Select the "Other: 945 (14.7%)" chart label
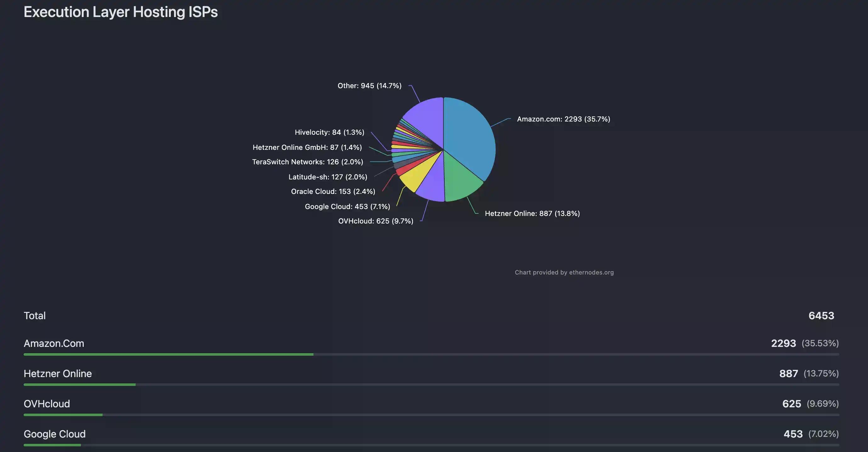Viewport: 868px width, 452px height. 369,86
